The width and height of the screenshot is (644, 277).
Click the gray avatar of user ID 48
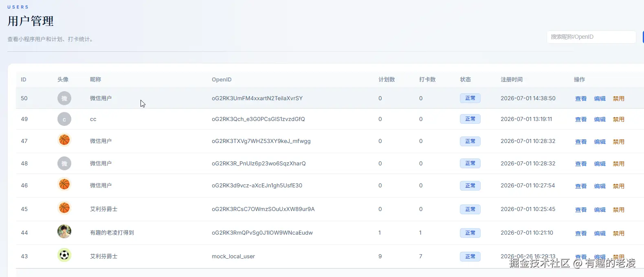coord(64,163)
